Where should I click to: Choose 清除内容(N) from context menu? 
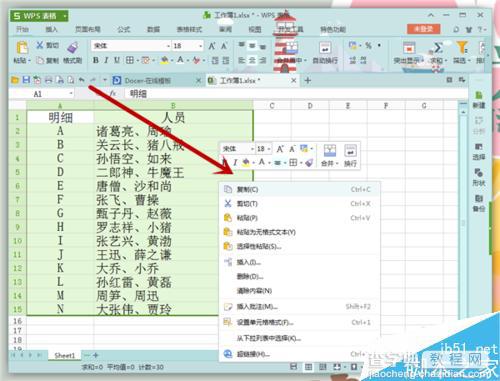[299, 291]
